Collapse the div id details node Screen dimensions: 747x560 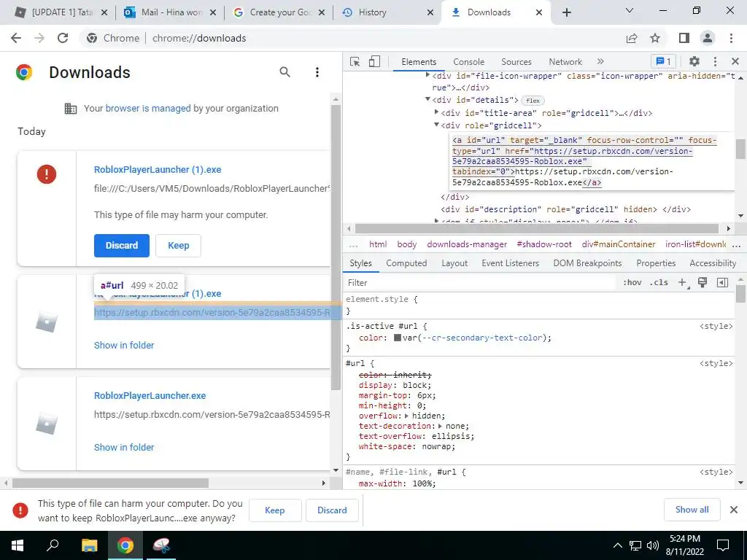[x=427, y=99]
